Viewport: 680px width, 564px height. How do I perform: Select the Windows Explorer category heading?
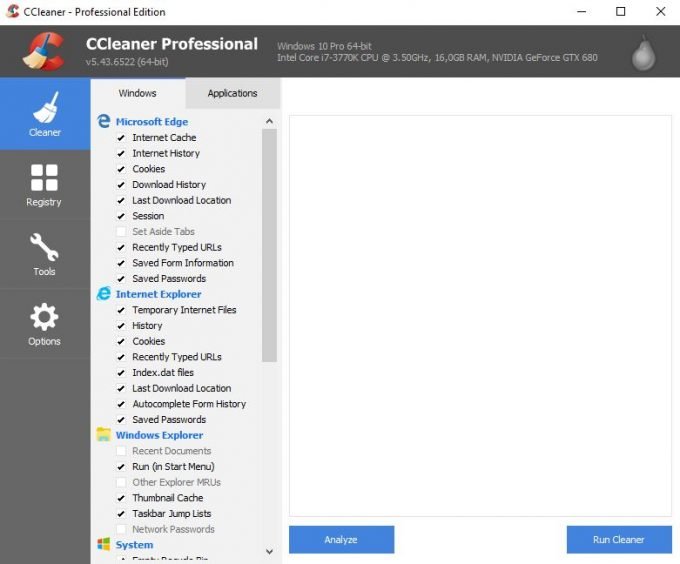coord(159,435)
